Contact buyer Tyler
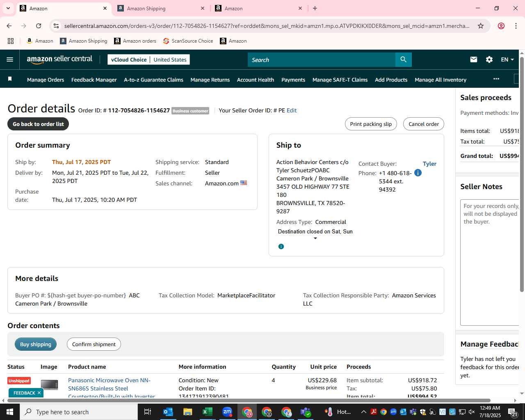Viewport: 525px width, 420px height. click(429, 164)
